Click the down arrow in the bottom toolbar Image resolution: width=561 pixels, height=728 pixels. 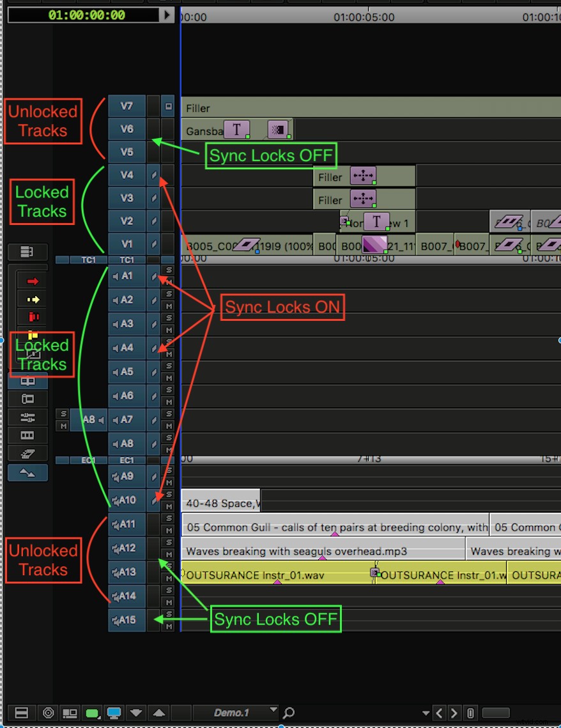pyautogui.click(x=136, y=713)
